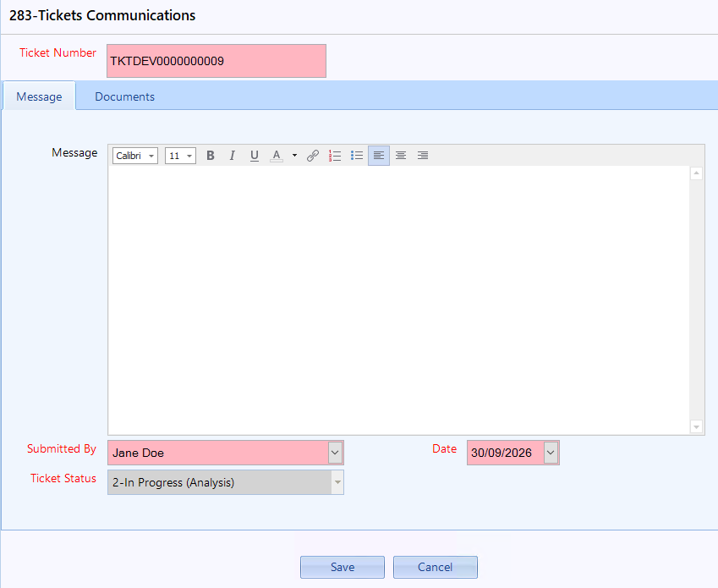
Task: Expand the Ticket Status dropdown
Action: (x=337, y=482)
